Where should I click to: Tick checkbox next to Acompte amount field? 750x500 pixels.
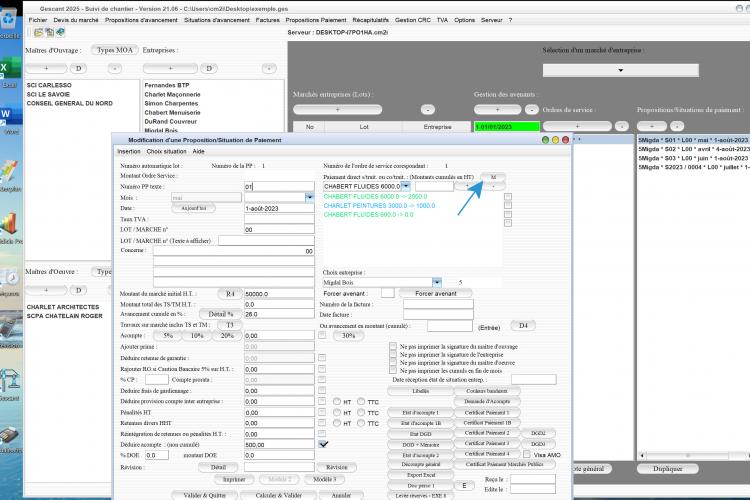click(322, 335)
